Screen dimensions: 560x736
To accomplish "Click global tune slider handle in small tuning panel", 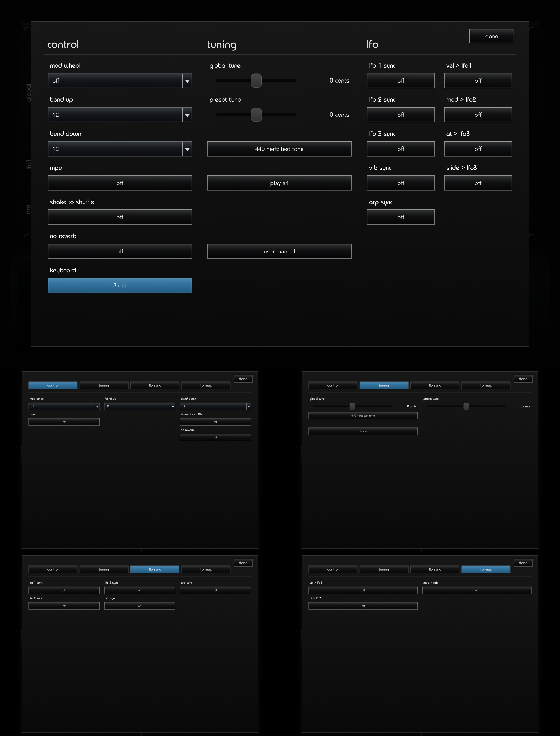I will click(x=352, y=406).
